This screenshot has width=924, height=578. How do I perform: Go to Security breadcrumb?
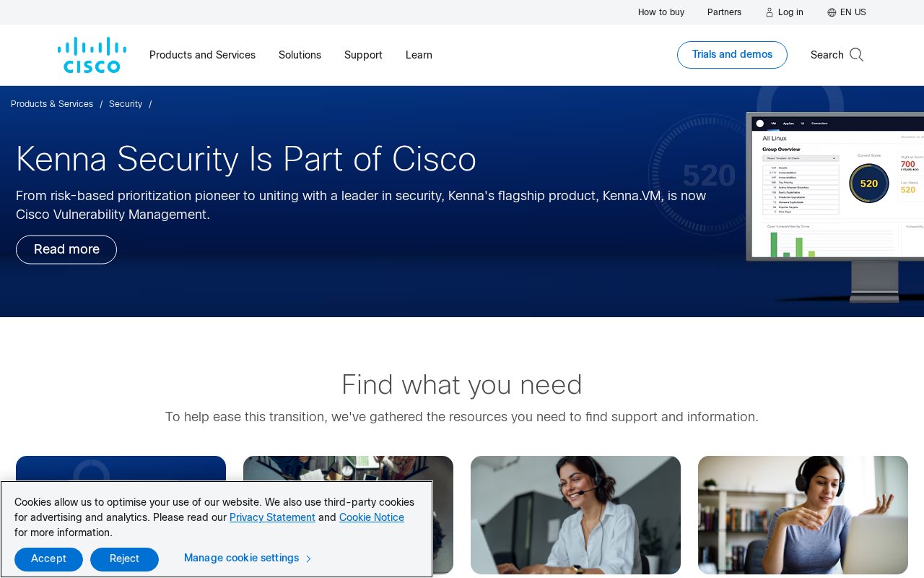point(126,104)
